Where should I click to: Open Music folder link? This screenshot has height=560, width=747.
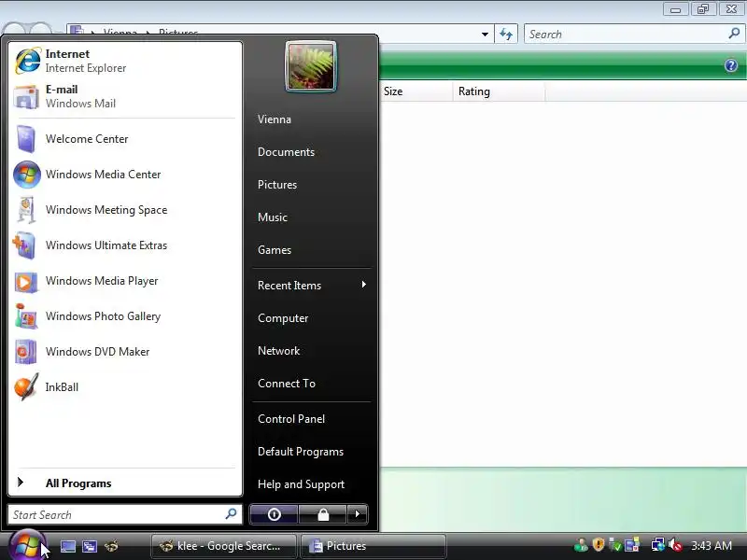[273, 217]
